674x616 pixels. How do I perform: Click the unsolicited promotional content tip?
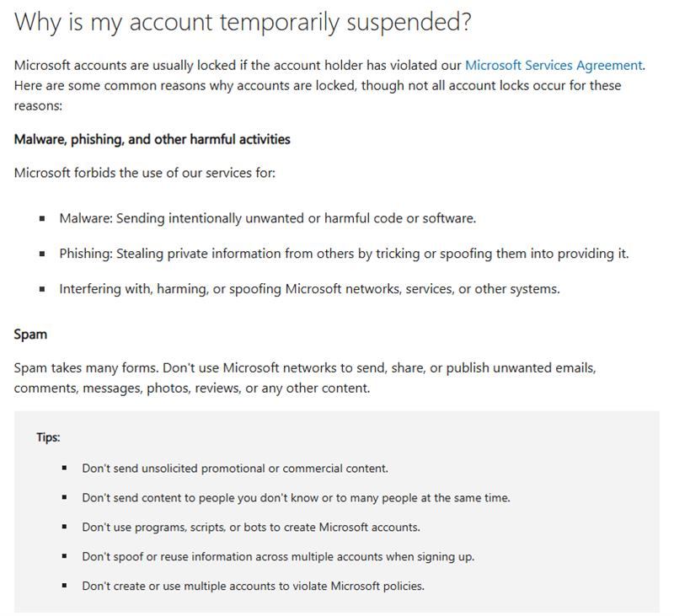coord(235,469)
